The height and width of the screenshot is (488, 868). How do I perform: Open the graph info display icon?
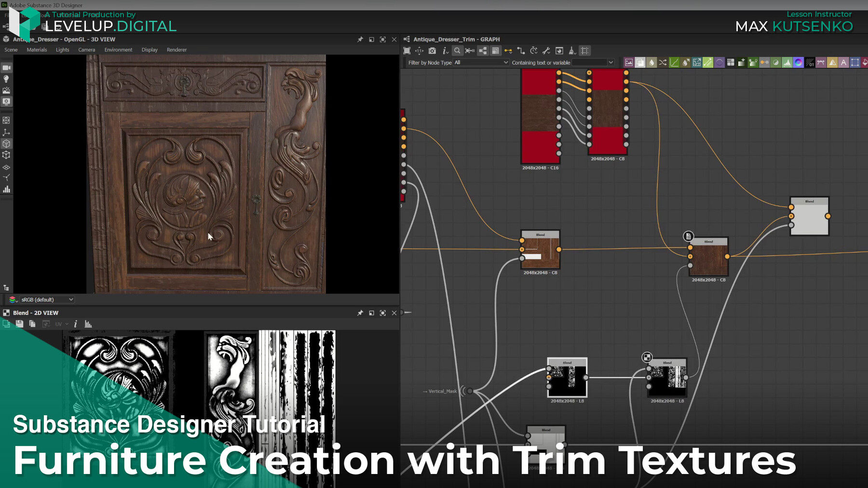(x=445, y=51)
